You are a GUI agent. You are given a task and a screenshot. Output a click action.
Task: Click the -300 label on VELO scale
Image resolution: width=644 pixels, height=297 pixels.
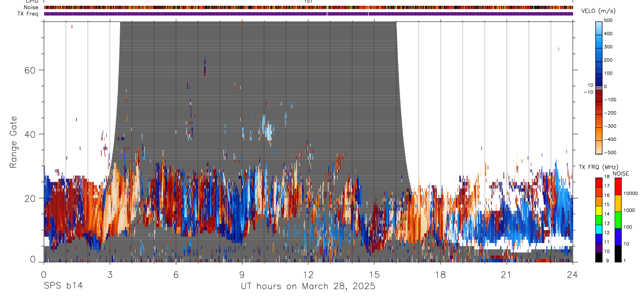click(611, 126)
